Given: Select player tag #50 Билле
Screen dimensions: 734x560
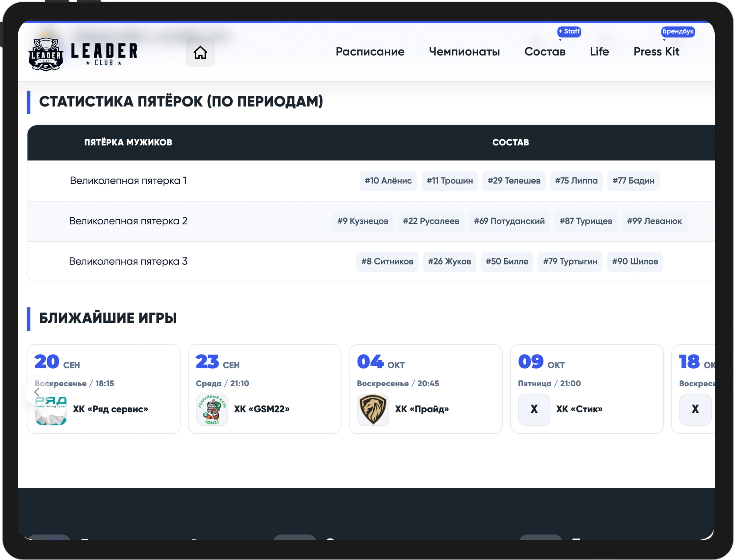Looking at the screenshot, I should click(507, 261).
